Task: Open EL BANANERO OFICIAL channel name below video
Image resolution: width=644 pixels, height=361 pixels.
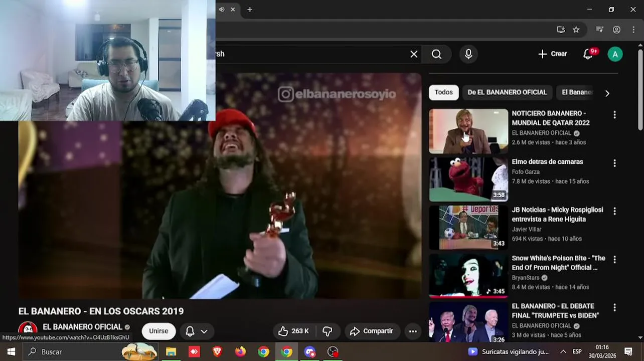Action: coord(82,327)
